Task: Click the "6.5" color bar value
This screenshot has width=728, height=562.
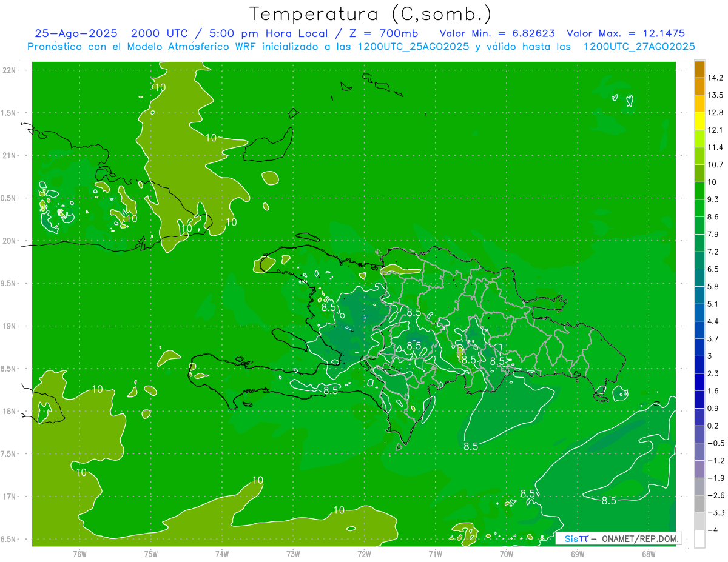Action: coord(713,269)
